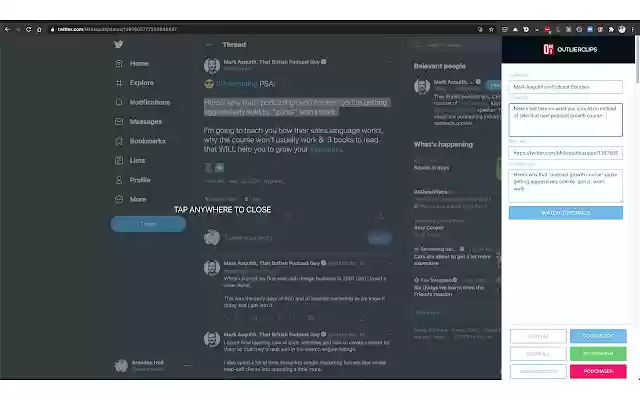This screenshot has height=400, width=640.
Task: Open the Chrome three-dot menu
Action: click(x=632, y=29)
